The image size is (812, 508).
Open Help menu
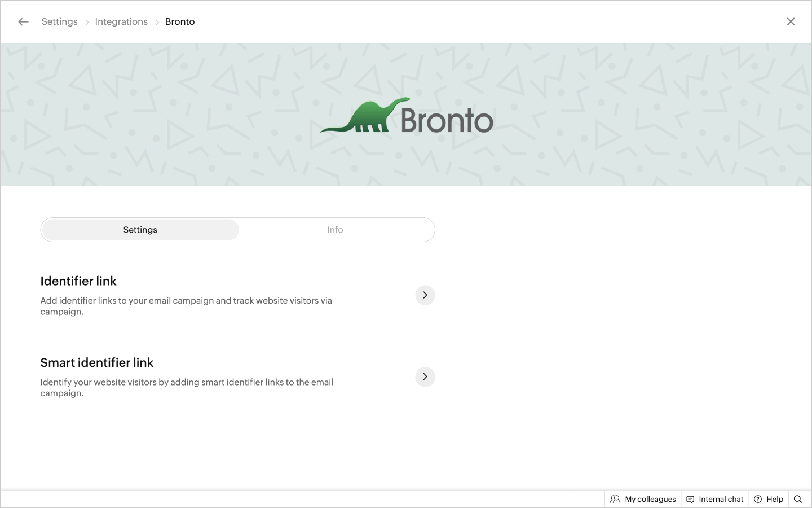click(x=769, y=499)
